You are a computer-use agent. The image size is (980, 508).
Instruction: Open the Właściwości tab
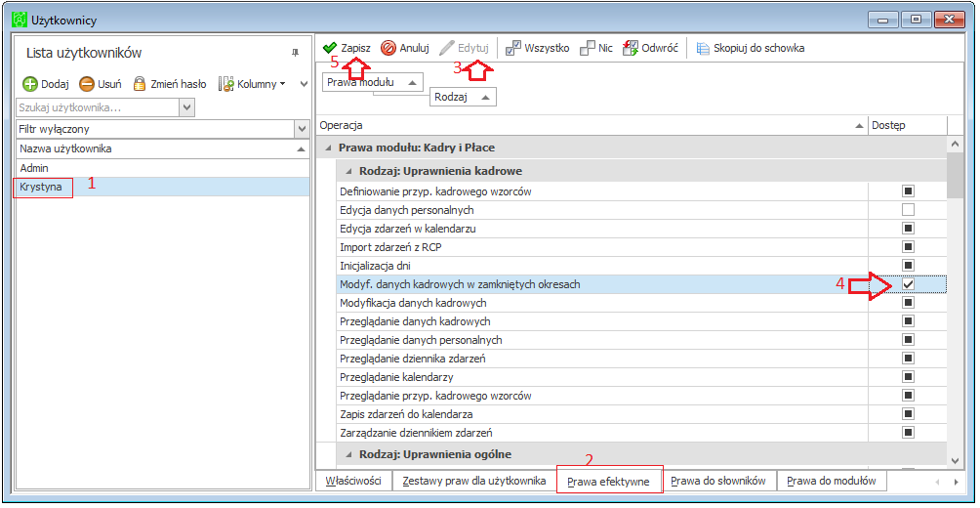click(353, 481)
